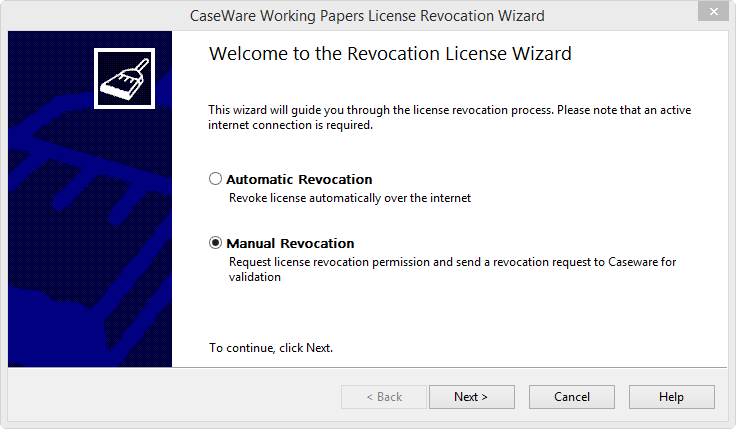Click the 'To continue, click Next.' text

pos(271,348)
